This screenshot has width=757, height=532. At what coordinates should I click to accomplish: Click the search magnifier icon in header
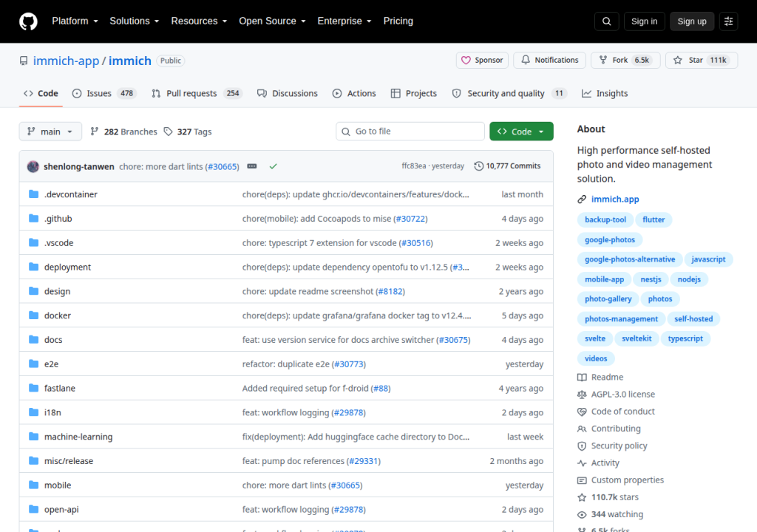(x=606, y=21)
